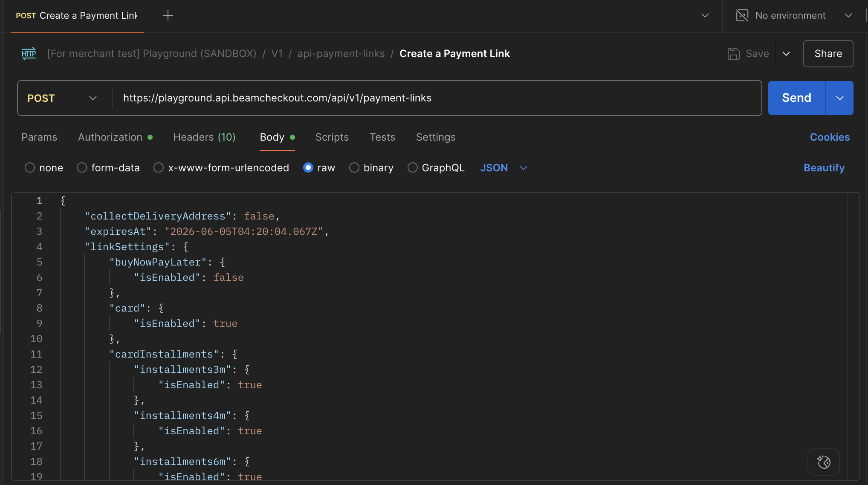The width and height of the screenshot is (868, 485).
Task: Switch to the Params tab
Action: click(x=39, y=137)
